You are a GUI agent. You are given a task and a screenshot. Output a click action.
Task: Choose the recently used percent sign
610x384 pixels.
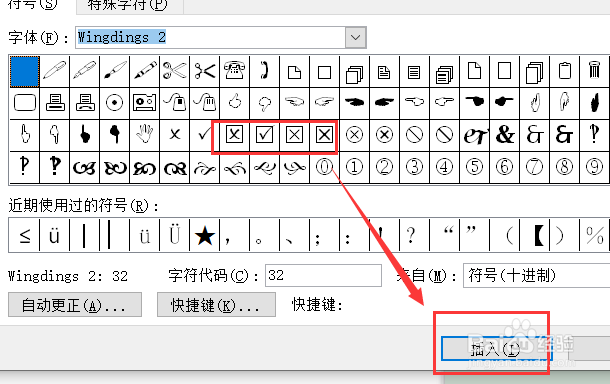(594, 235)
